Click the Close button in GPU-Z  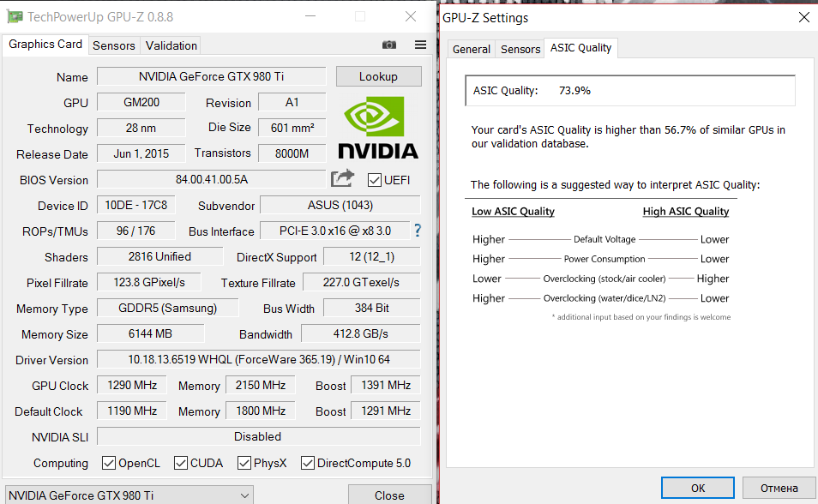(389, 495)
